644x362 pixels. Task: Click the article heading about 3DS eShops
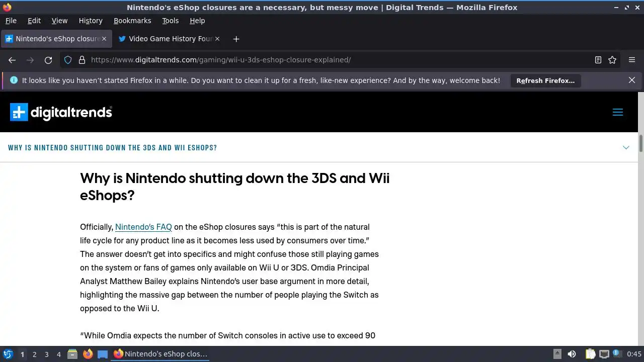[234, 187]
